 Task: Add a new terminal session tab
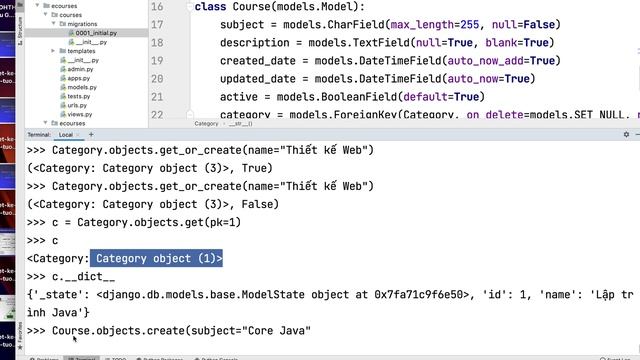click(91, 134)
